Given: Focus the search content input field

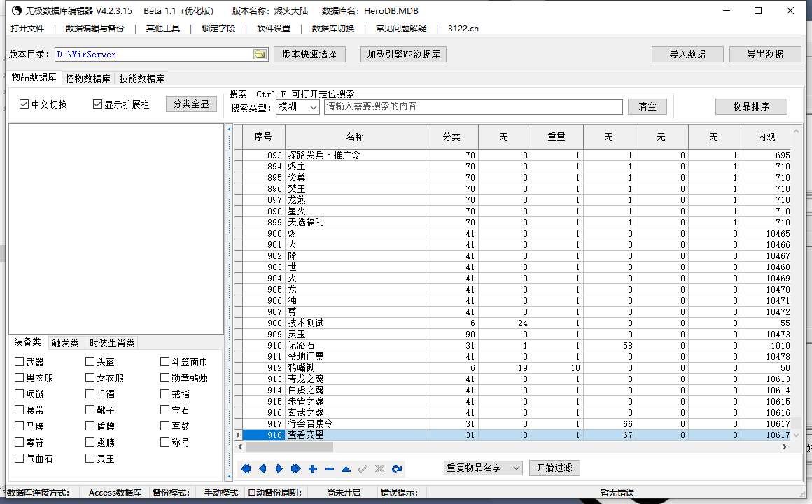Looking at the screenshot, I should tap(473, 106).
